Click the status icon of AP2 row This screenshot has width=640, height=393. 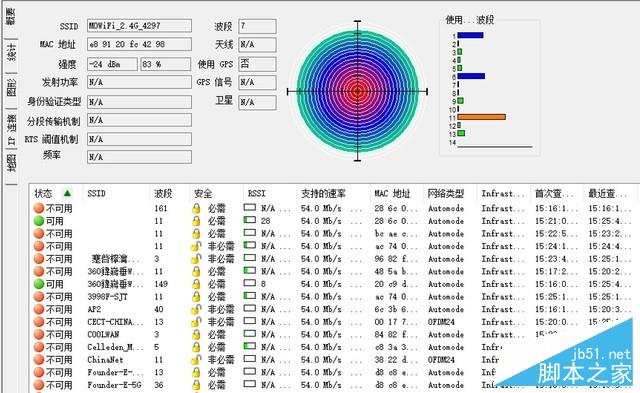coord(39,309)
